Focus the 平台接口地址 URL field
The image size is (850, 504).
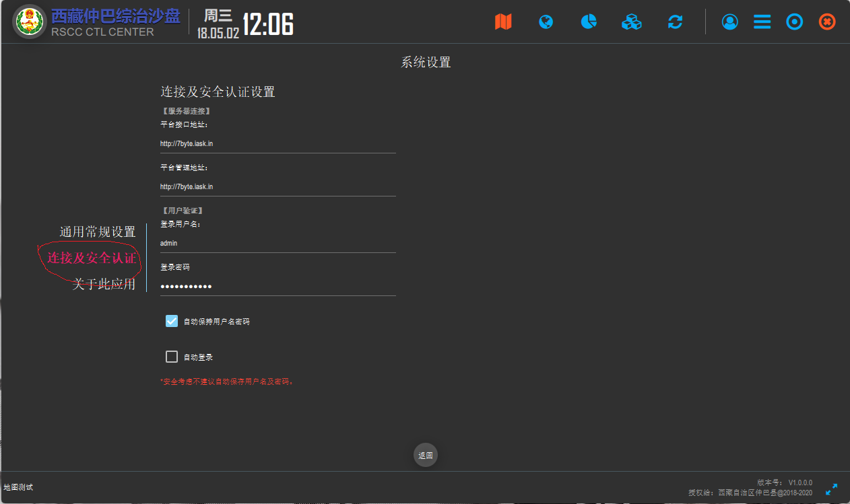click(x=277, y=143)
